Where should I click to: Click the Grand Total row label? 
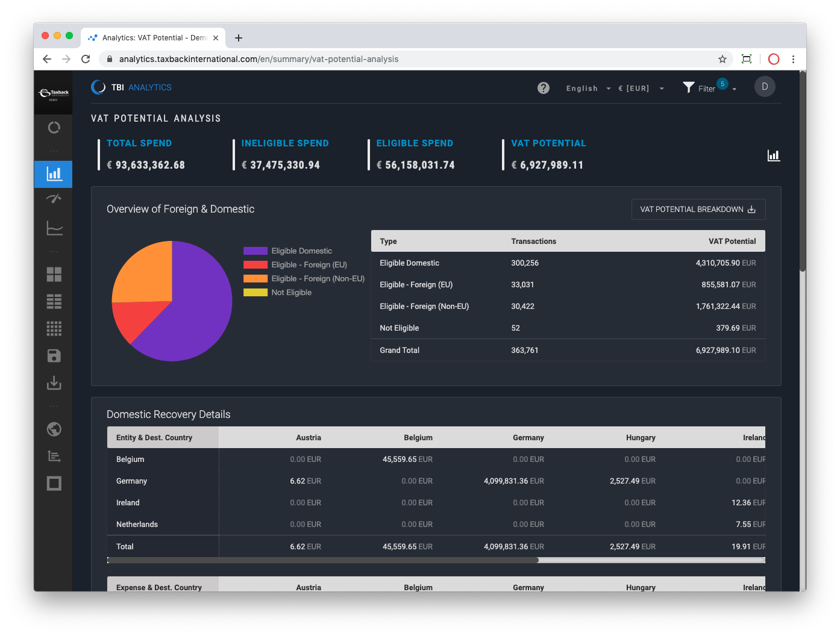tap(400, 351)
